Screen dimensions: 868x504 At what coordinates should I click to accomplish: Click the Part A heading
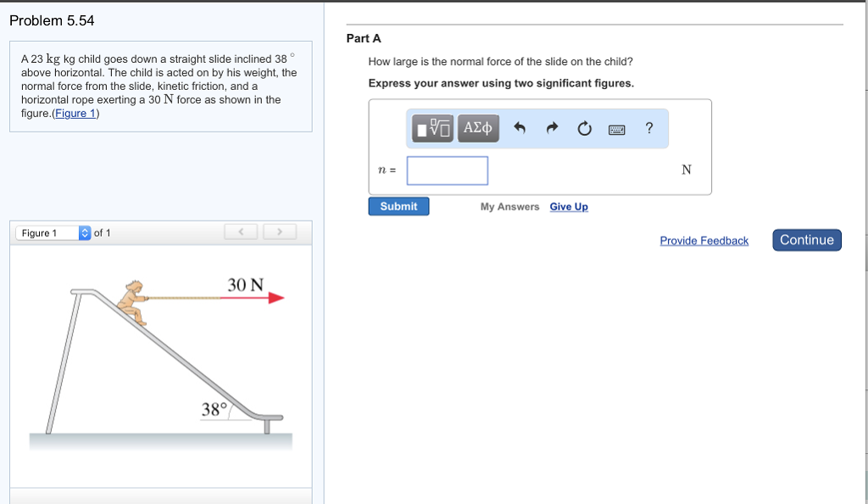tap(364, 38)
